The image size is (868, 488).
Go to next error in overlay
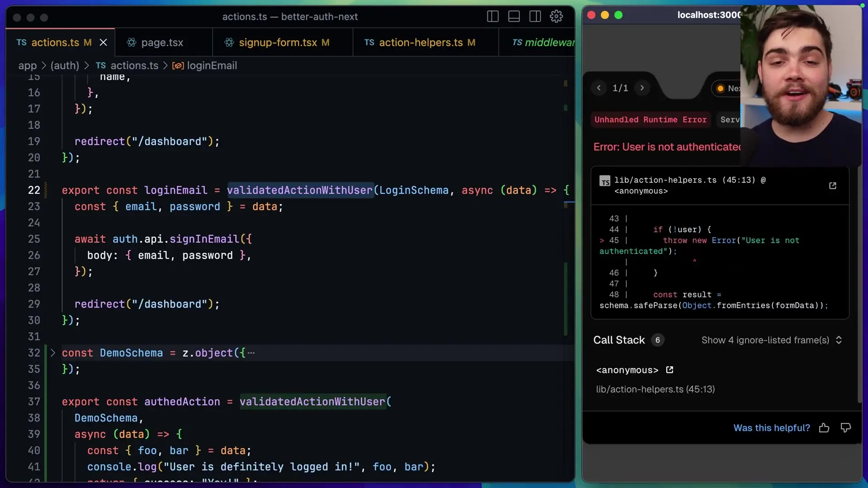(x=642, y=88)
